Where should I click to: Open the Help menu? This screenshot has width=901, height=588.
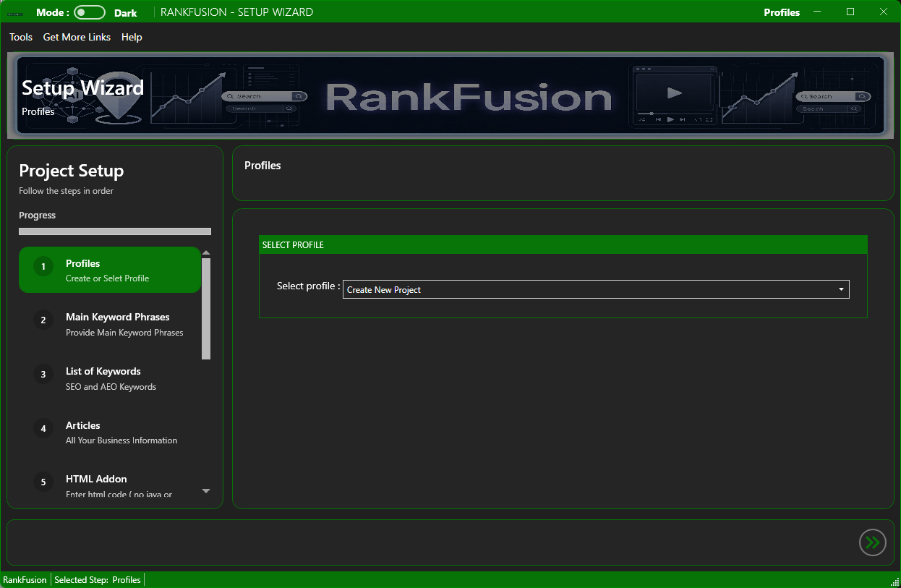(x=132, y=37)
